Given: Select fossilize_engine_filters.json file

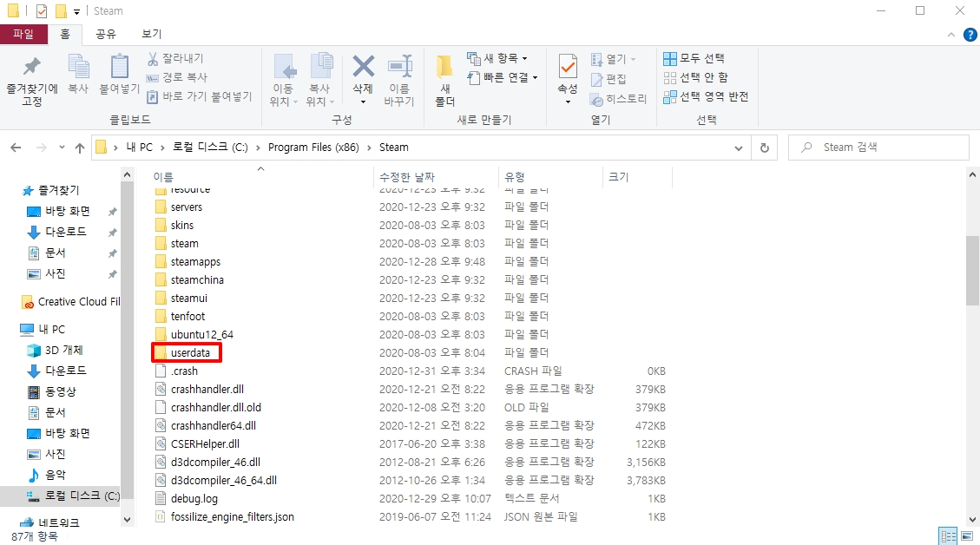Looking at the screenshot, I should pos(232,517).
